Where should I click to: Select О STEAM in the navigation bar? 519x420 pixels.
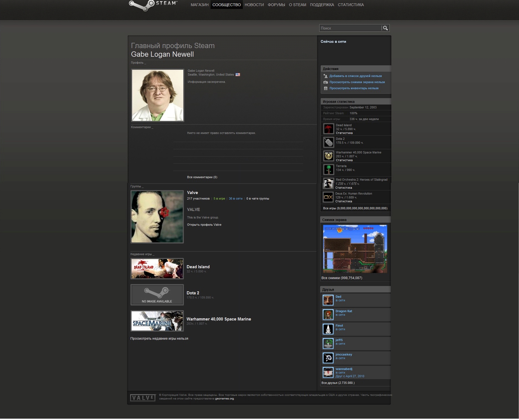pyautogui.click(x=297, y=5)
